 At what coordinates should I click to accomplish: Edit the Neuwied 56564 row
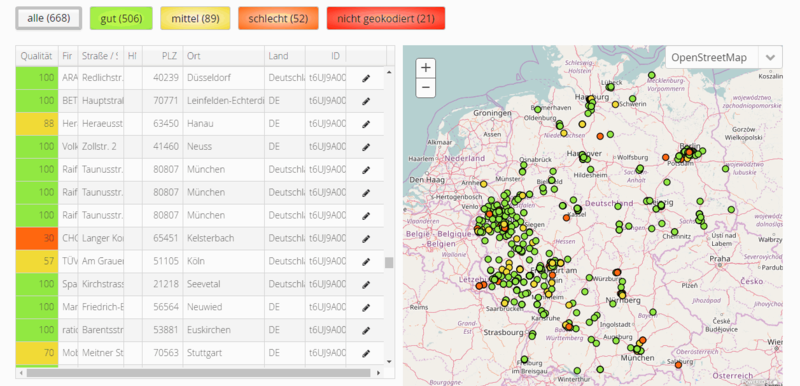point(366,307)
